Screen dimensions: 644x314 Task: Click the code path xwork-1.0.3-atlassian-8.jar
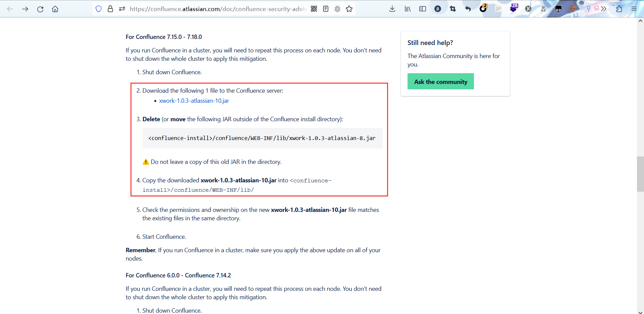coord(262,138)
